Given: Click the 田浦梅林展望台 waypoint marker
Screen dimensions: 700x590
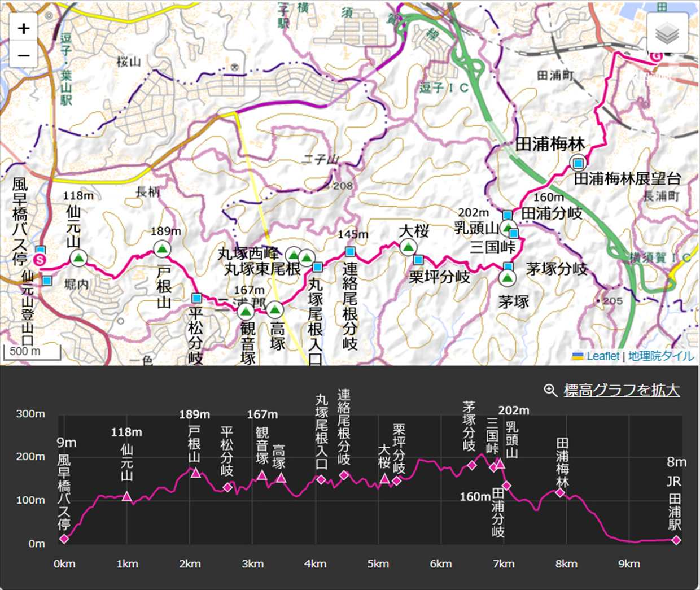Looking at the screenshot, I should pyautogui.click(x=577, y=164).
